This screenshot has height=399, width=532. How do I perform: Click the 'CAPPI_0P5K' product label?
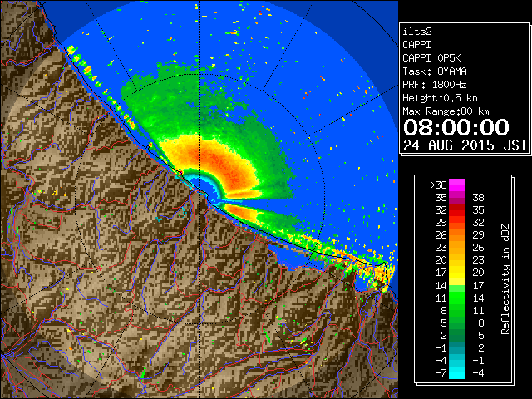pos(431,58)
